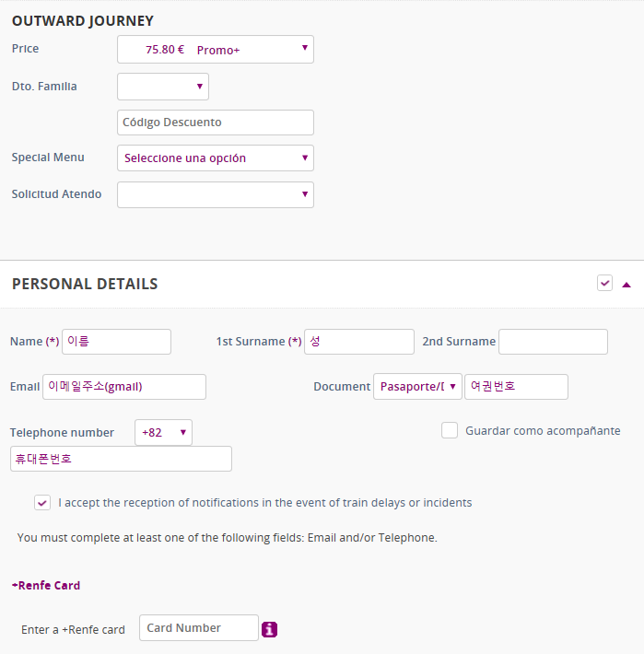Image resolution: width=644 pixels, height=654 pixels.
Task: Select the 2nd Surname input field
Action: (553, 342)
